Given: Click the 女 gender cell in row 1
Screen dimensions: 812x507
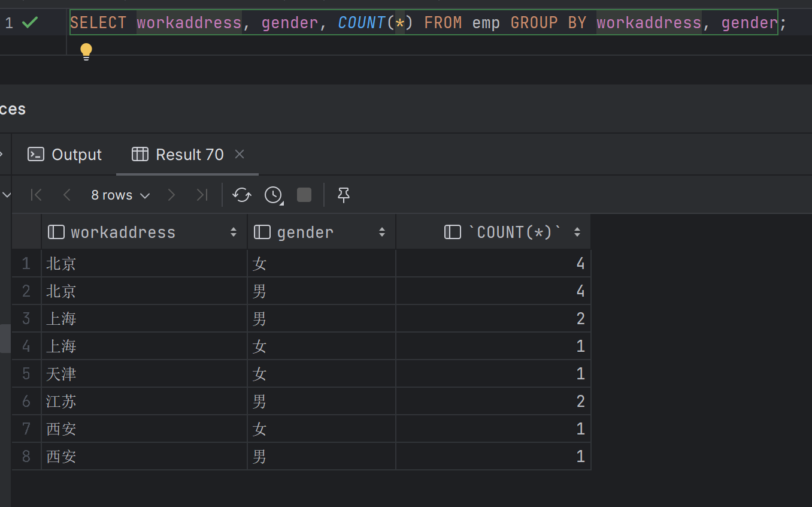Looking at the screenshot, I should 322,264.
